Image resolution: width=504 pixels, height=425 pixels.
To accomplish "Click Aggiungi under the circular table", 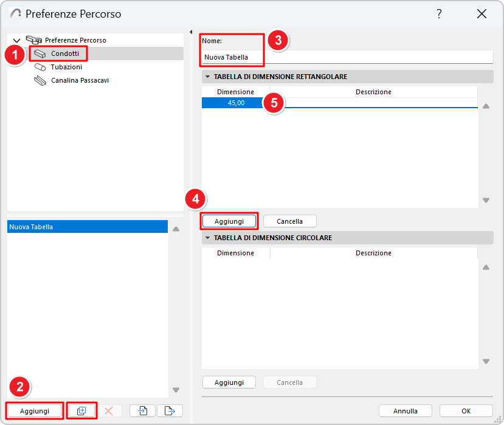I will tap(229, 382).
